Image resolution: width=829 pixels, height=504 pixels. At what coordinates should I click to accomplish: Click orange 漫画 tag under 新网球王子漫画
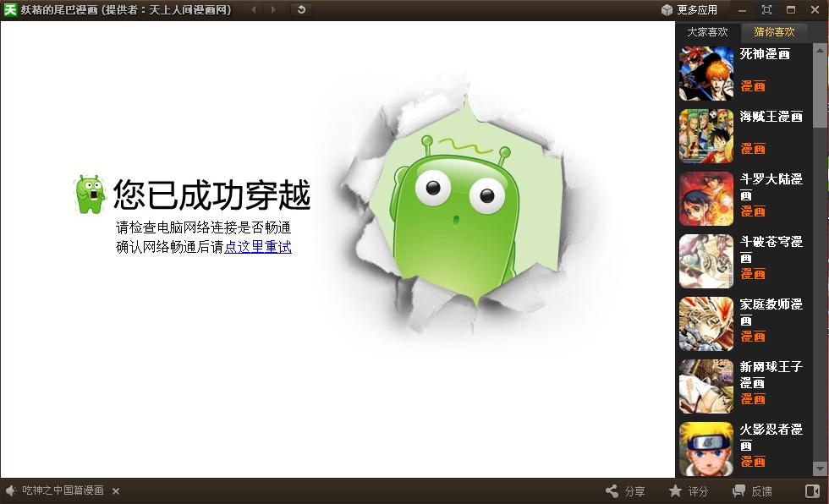[x=753, y=399]
